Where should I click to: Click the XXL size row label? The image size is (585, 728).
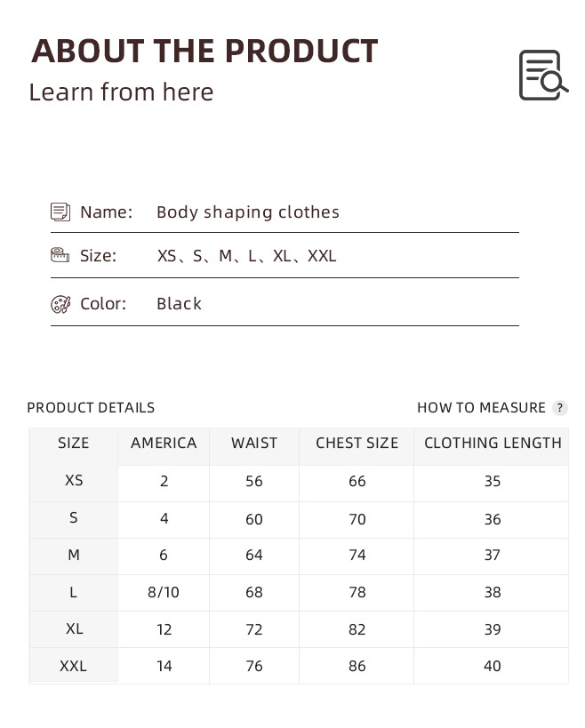pos(74,666)
